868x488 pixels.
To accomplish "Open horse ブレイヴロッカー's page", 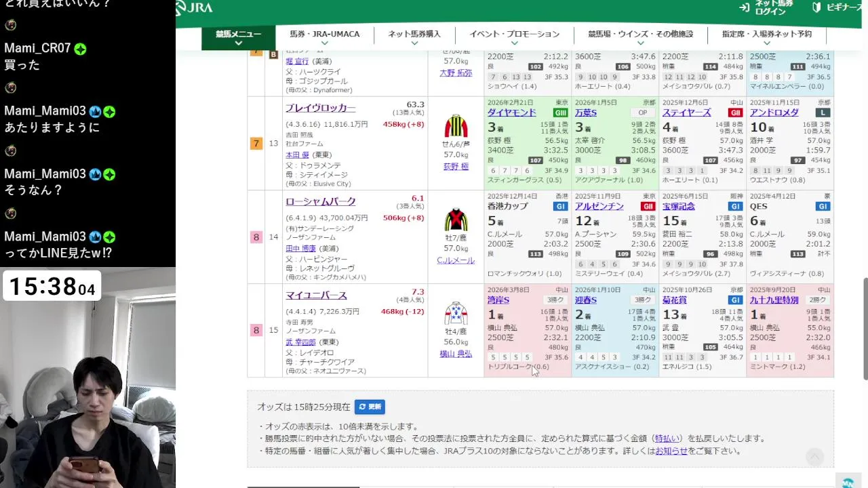I will coord(320,108).
